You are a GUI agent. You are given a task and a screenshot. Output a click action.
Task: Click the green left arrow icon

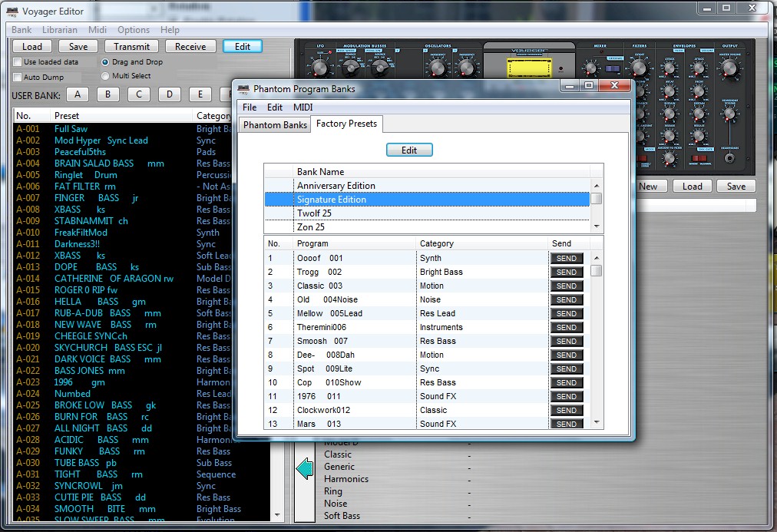[305, 468]
